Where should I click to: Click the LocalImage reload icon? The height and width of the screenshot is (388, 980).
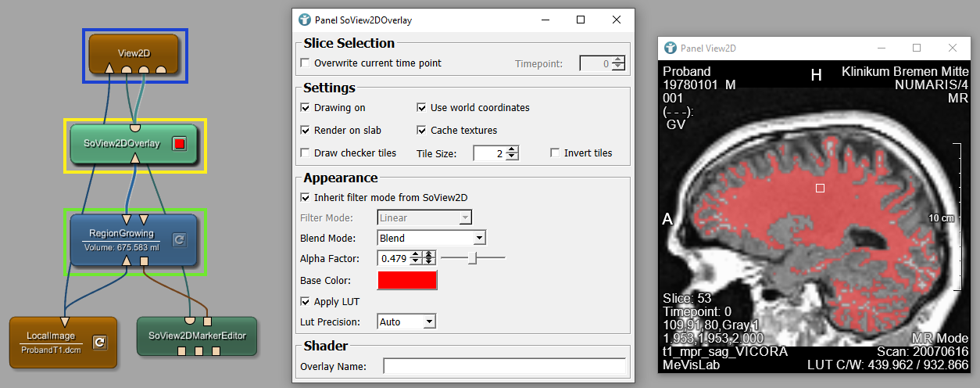tap(99, 342)
